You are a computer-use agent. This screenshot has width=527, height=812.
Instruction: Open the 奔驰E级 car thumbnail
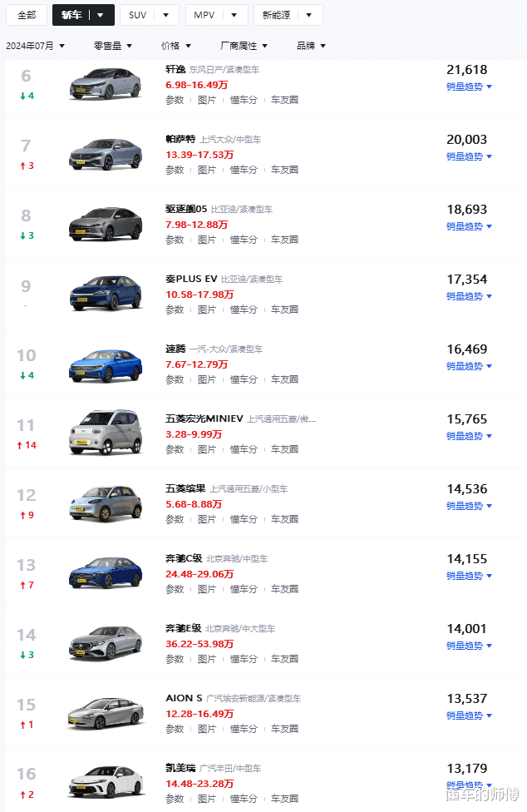[106, 643]
